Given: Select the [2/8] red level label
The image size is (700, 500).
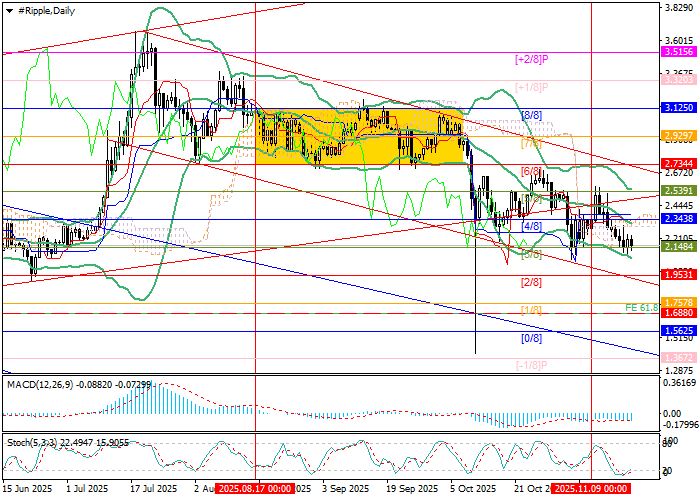Looking at the screenshot, I should pyautogui.click(x=532, y=283).
